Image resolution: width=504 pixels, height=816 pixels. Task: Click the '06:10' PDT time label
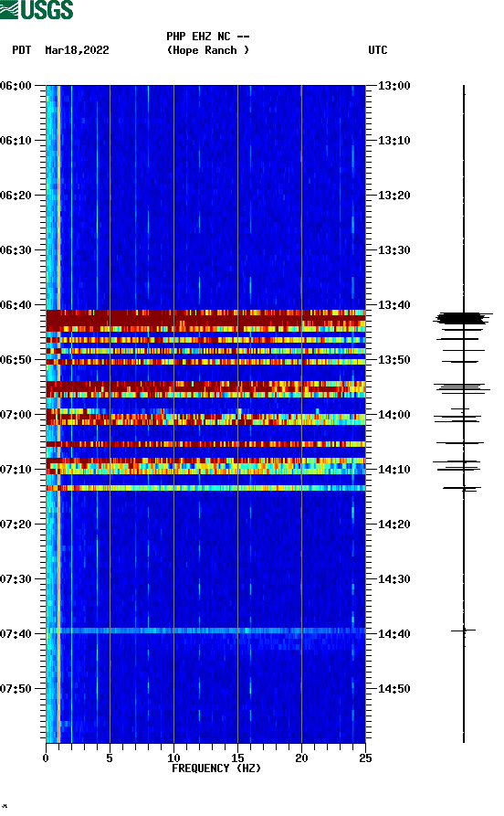[16, 141]
